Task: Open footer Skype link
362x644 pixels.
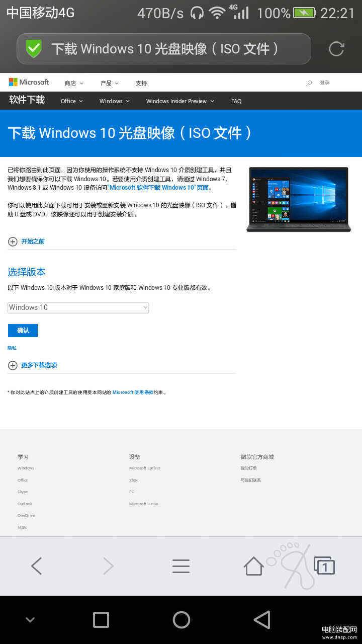Action: point(23,492)
